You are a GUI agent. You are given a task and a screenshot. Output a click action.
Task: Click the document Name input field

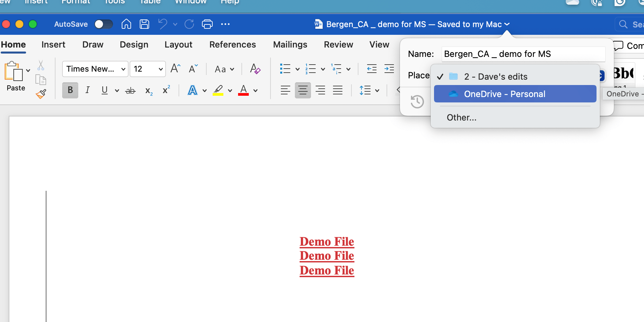523,54
